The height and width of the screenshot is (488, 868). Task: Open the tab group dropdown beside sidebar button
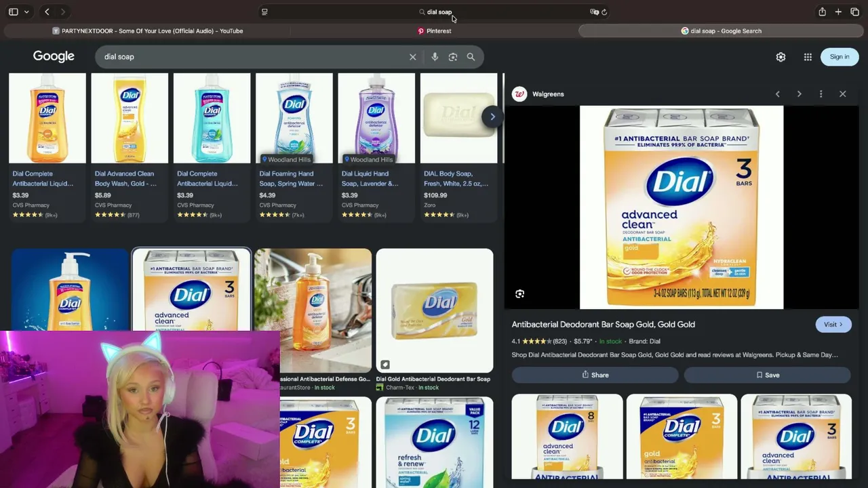pyautogui.click(x=26, y=12)
